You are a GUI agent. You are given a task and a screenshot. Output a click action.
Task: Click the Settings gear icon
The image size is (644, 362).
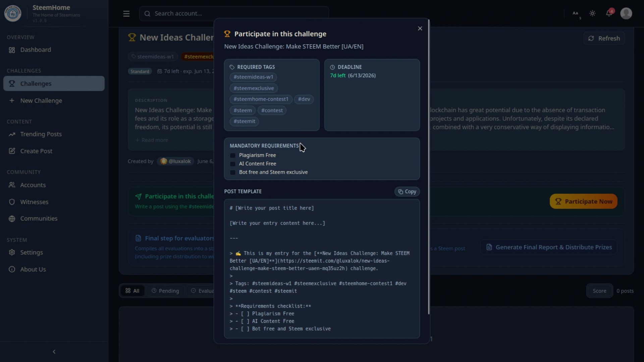[x=12, y=252]
